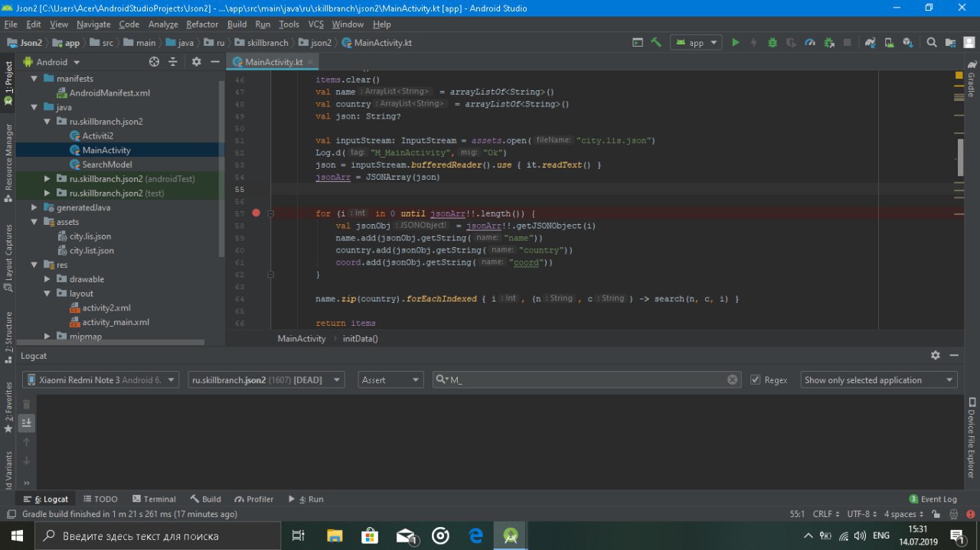Click Run with Coverage icon

click(x=792, y=43)
